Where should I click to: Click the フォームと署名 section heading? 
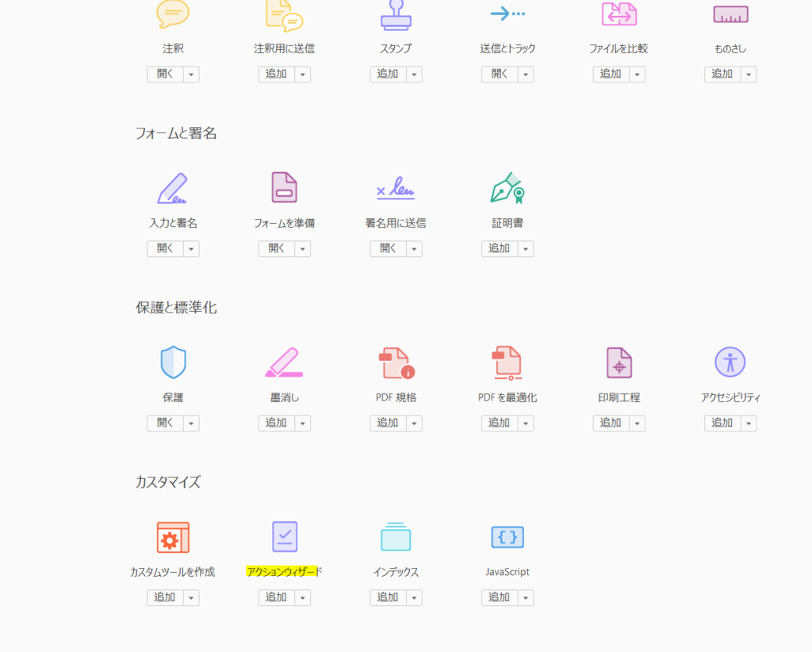pyautogui.click(x=176, y=133)
